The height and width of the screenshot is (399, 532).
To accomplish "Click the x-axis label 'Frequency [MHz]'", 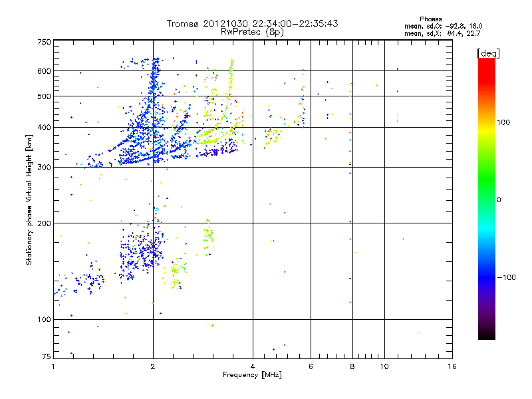I will [252, 375].
